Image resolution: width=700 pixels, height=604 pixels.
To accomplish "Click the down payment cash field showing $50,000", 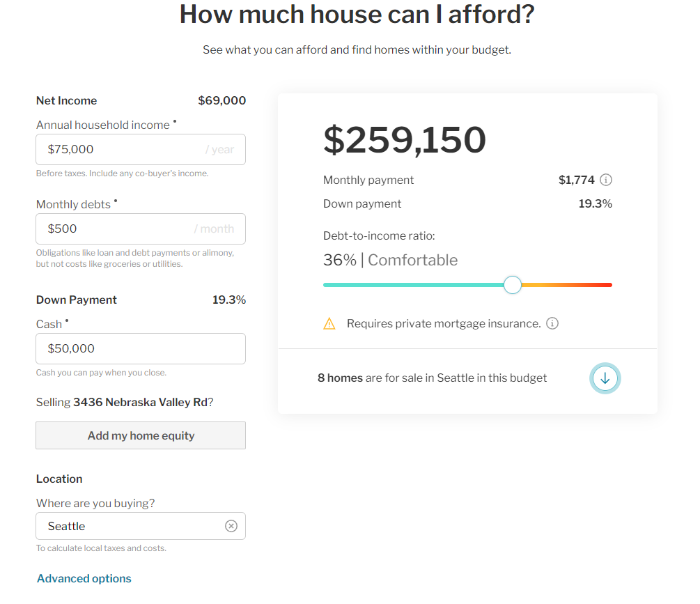I will coord(140,348).
